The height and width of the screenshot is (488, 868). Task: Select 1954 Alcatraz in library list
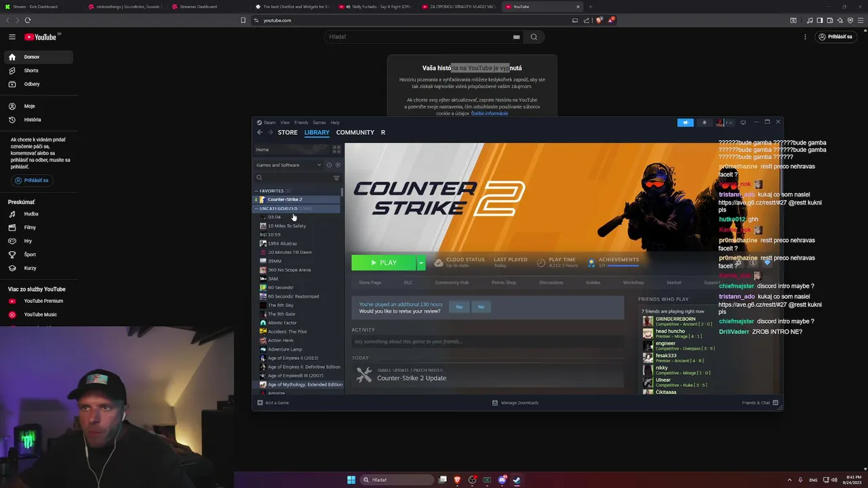pyautogui.click(x=282, y=243)
